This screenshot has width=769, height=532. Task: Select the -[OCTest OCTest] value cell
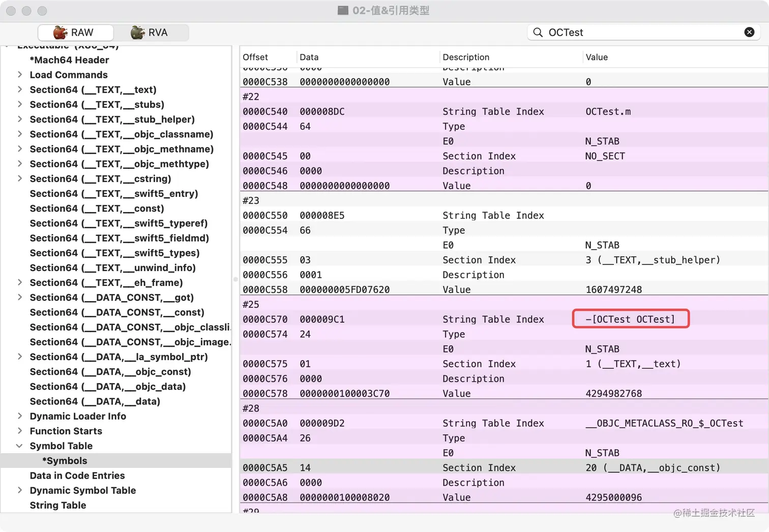click(630, 319)
